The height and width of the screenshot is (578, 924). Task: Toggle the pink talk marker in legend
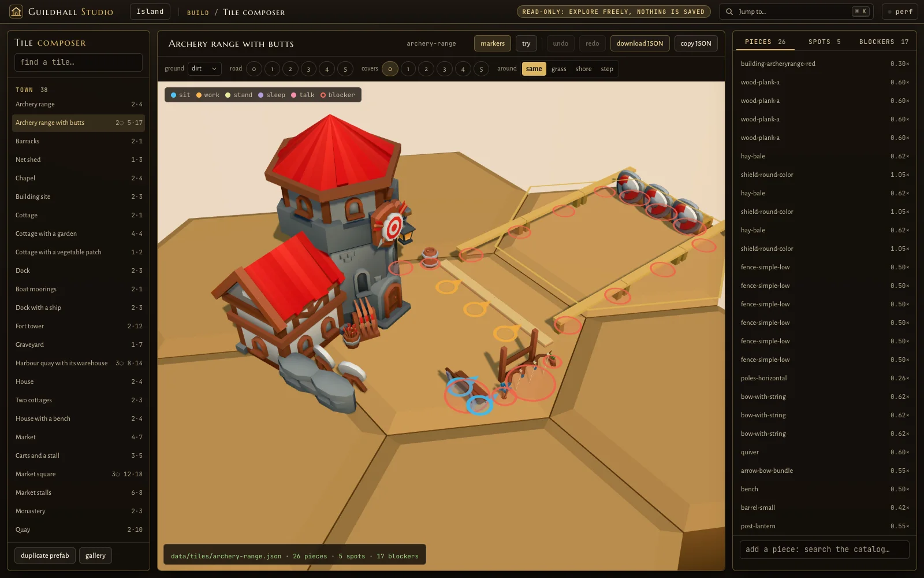[303, 95]
